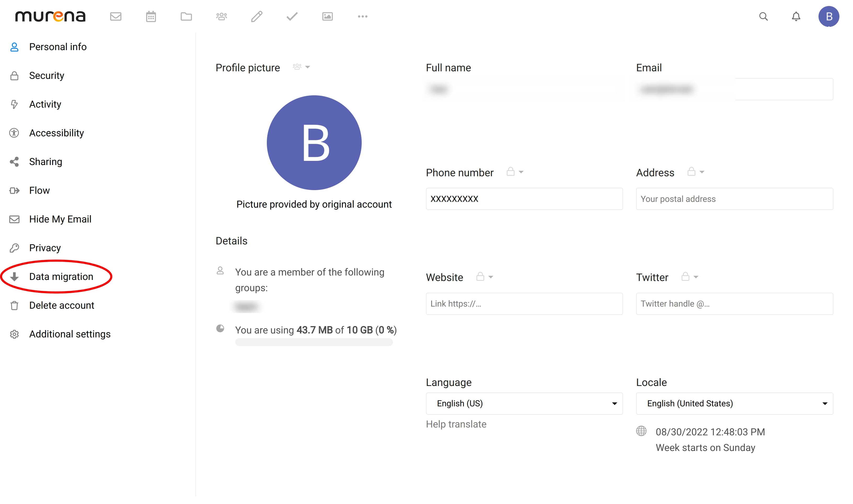Click the search magnifier icon

pyautogui.click(x=763, y=16)
